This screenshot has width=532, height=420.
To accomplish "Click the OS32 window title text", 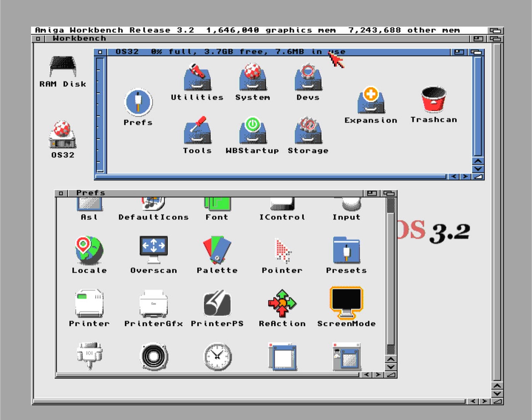I will pyautogui.click(x=230, y=52).
